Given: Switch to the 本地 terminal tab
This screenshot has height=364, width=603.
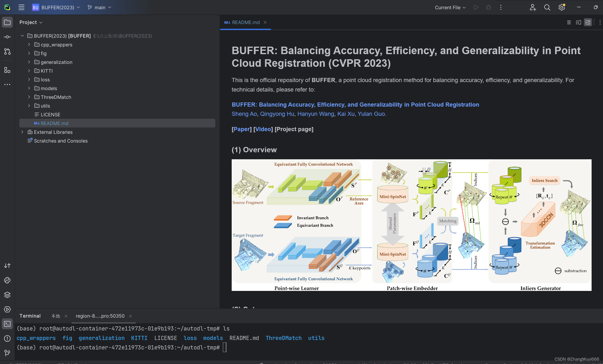Looking at the screenshot, I should pyautogui.click(x=56, y=316).
